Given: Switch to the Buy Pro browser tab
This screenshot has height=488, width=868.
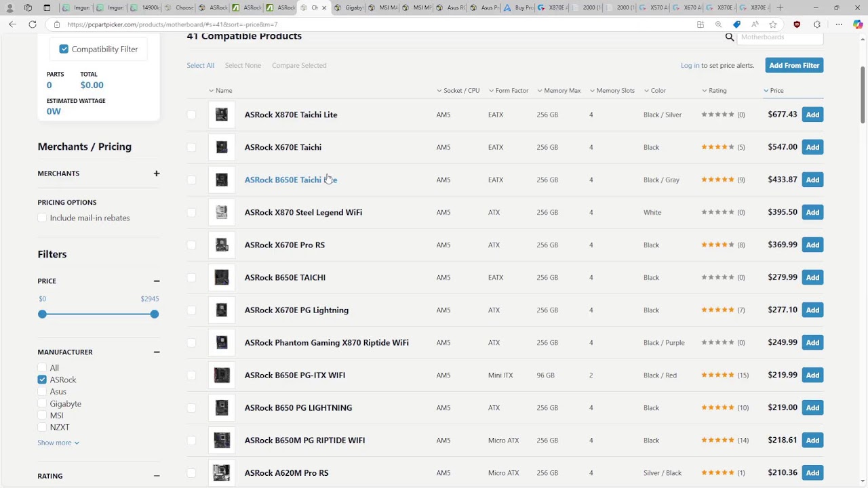Looking at the screenshot, I should coord(518,7).
